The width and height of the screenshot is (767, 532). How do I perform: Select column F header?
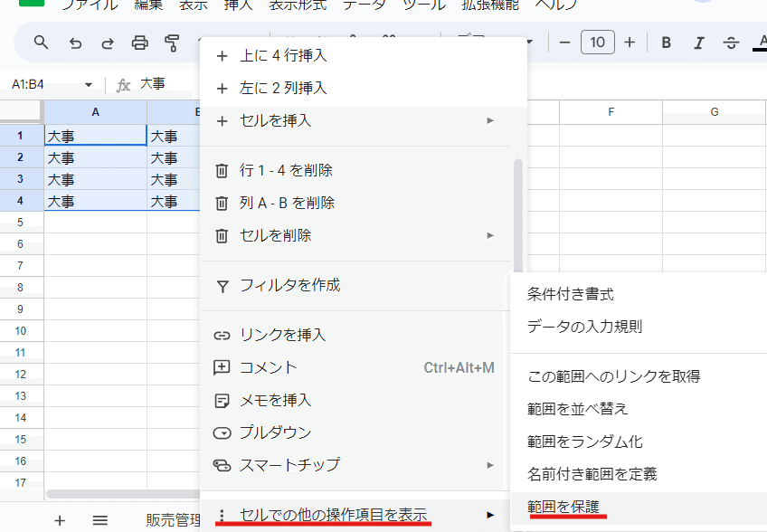pyautogui.click(x=611, y=112)
